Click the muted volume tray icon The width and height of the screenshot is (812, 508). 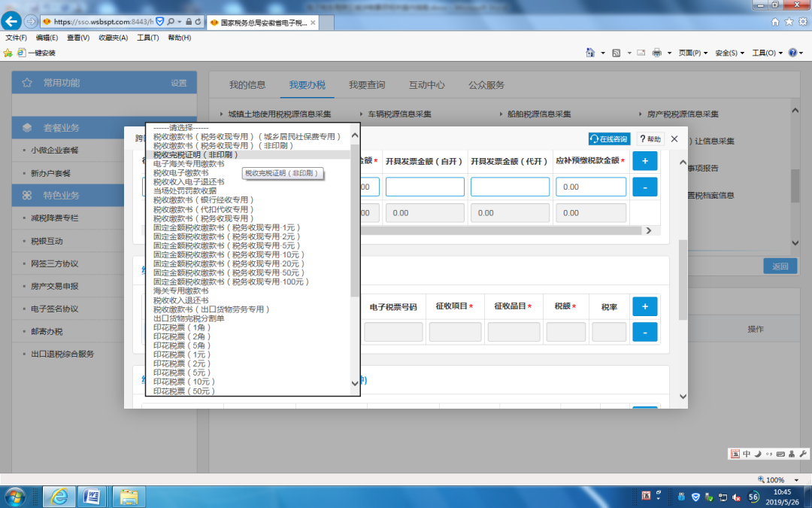(x=736, y=497)
